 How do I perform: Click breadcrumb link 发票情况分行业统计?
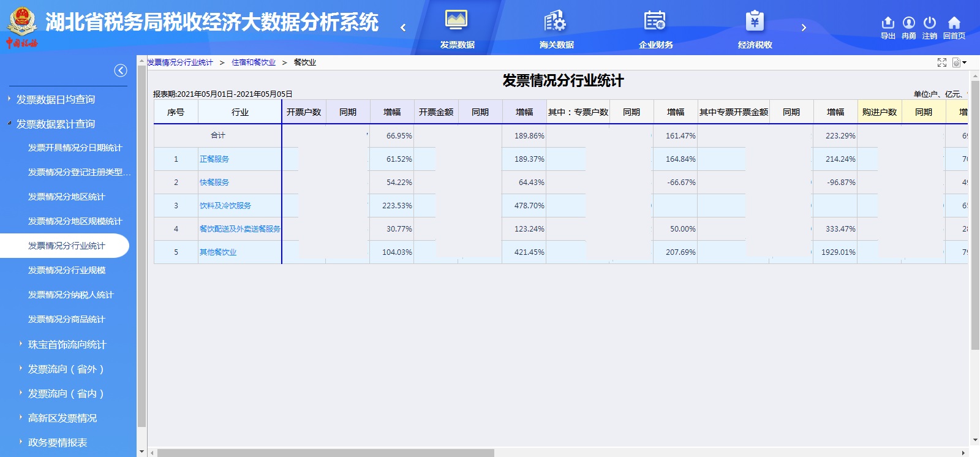point(180,62)
